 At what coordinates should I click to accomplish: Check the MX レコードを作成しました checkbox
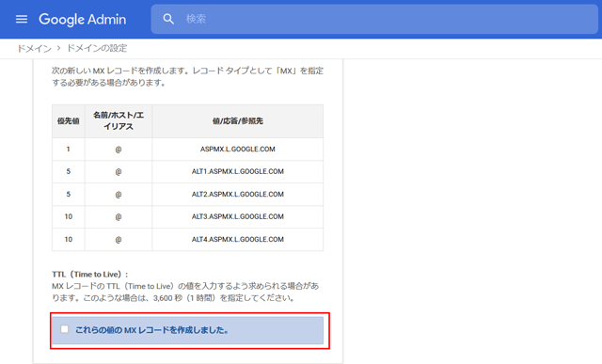coord(65,329)
